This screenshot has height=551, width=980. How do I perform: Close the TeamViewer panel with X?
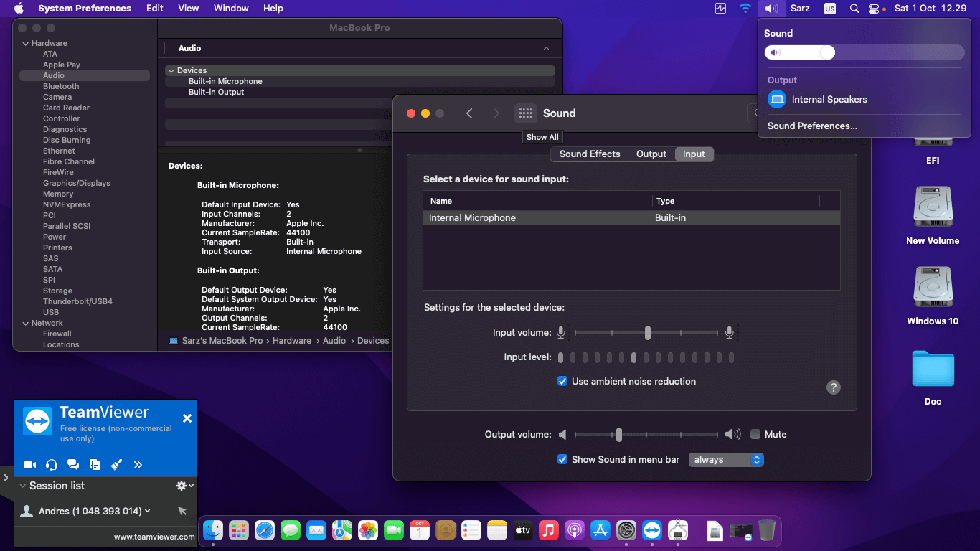[187, 418]
